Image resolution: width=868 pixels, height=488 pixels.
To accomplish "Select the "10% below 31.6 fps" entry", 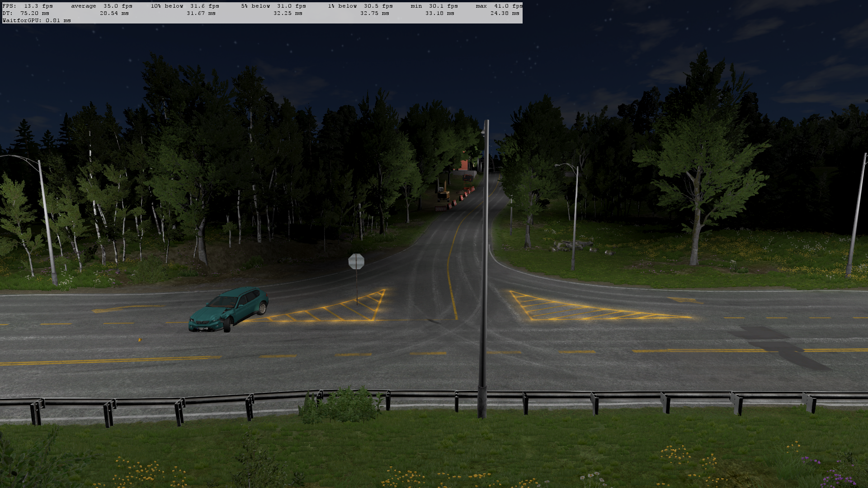I will pos(185,6).
